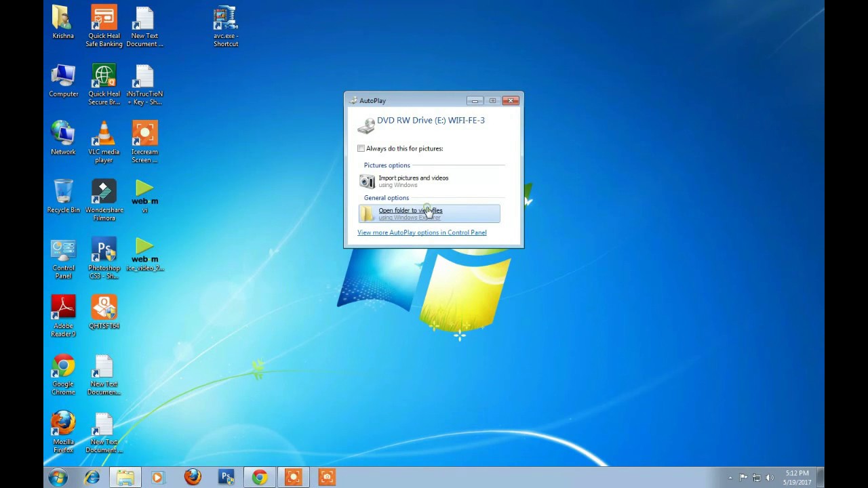Choose 'Import pictures and videos' option
This screenshot has width=868, height=488.
click(429, 181)
